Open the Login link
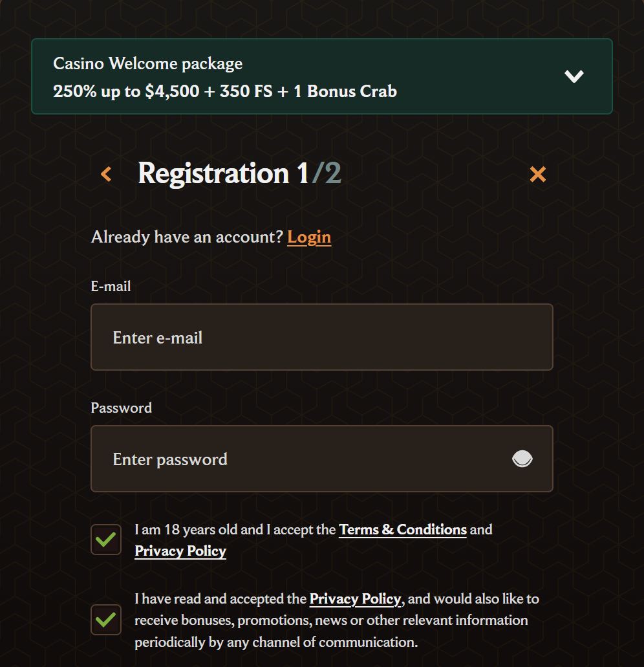Screen dimensions: 644x667 click(309, 237)
